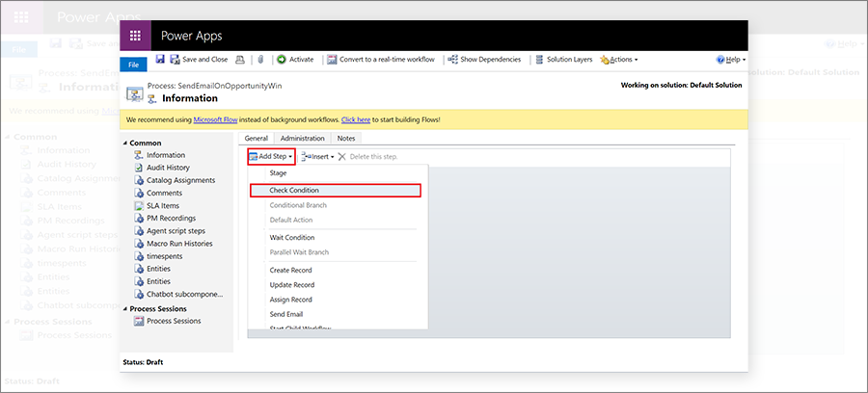The image size is (868, 393).
Task: Open the Add Step dropdown
Action: pyautogui.click(x=271, y=156)
